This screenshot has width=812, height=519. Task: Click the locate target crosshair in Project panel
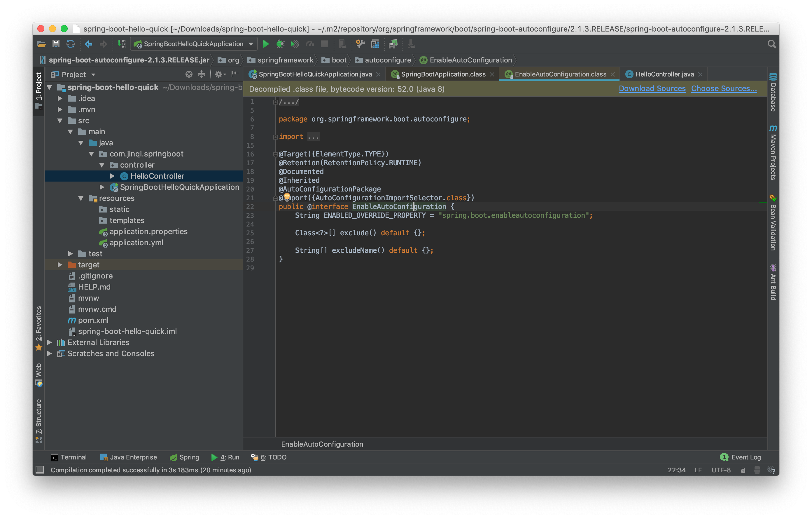pos(189,74)
